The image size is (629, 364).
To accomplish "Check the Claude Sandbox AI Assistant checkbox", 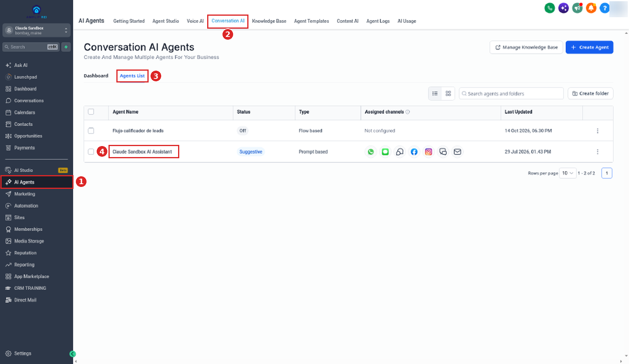I will 91,152.
